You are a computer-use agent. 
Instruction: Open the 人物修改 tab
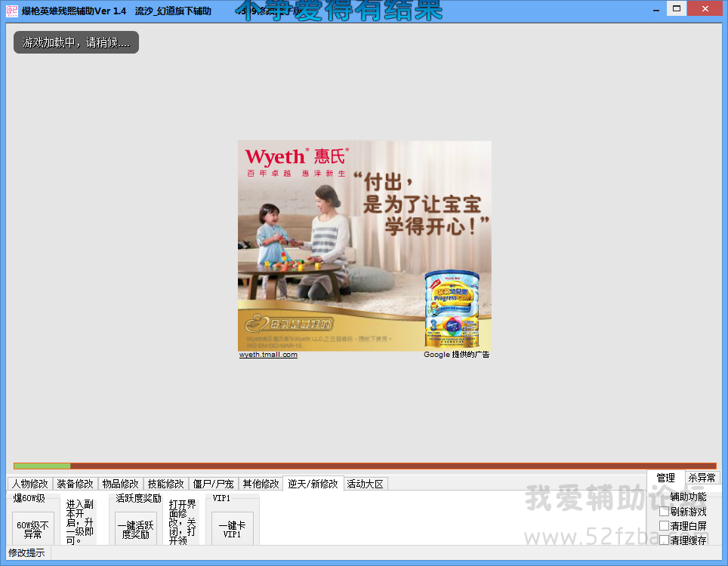click(30, 484)
